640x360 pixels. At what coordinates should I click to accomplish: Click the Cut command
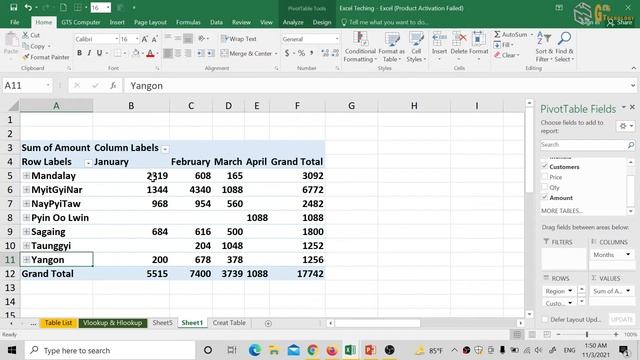coord(31,35)
